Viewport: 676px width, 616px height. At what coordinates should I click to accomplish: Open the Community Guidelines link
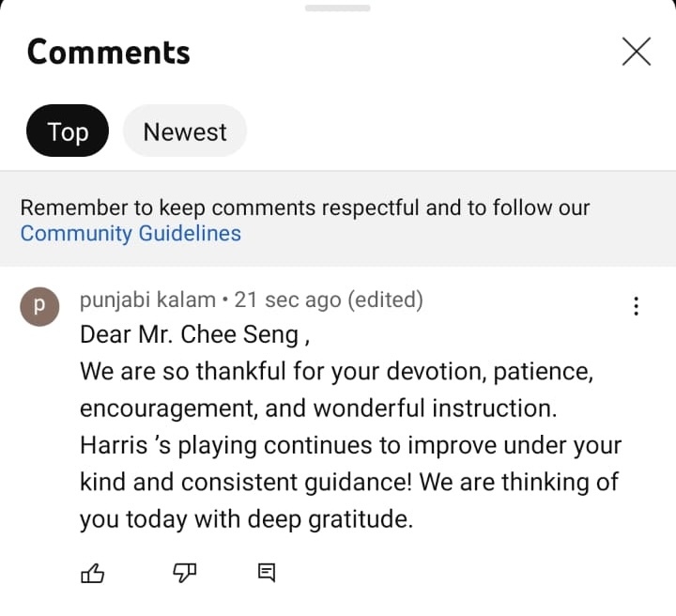click(131, 233)
